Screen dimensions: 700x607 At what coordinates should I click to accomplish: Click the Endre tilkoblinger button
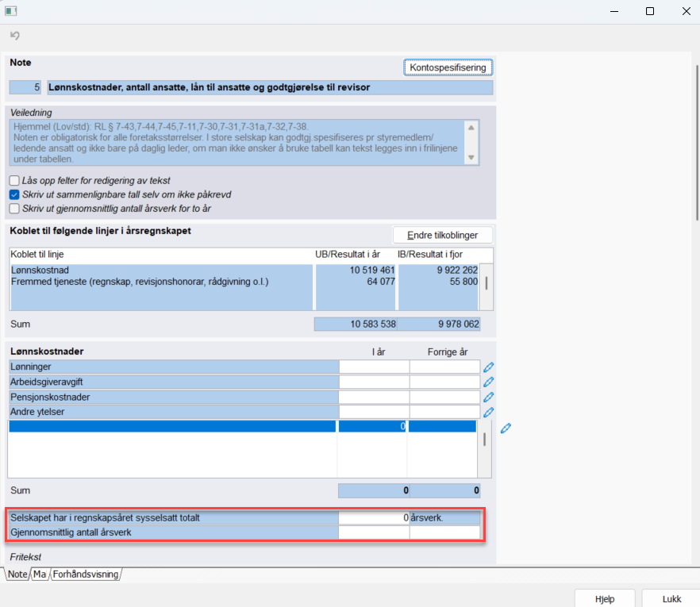click(442, 235)
